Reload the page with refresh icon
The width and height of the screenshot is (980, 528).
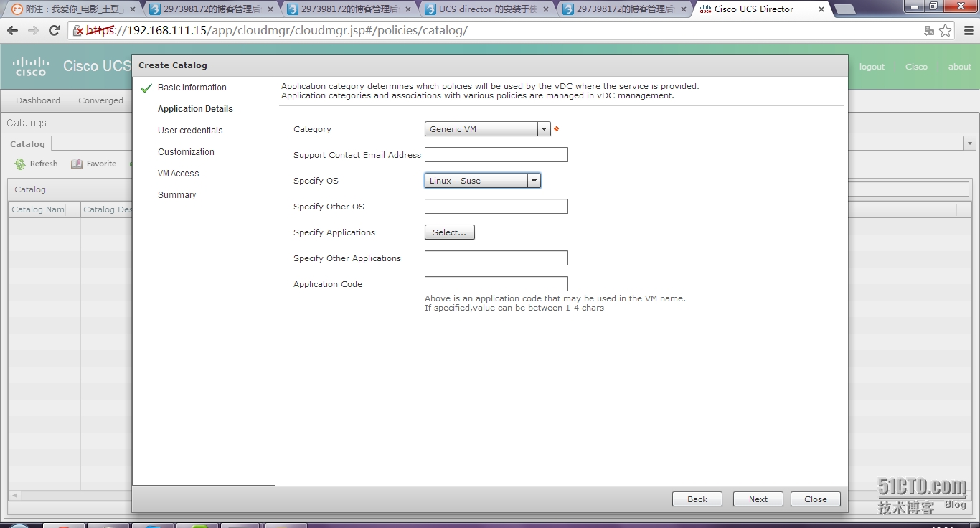[x=54, y=31]
